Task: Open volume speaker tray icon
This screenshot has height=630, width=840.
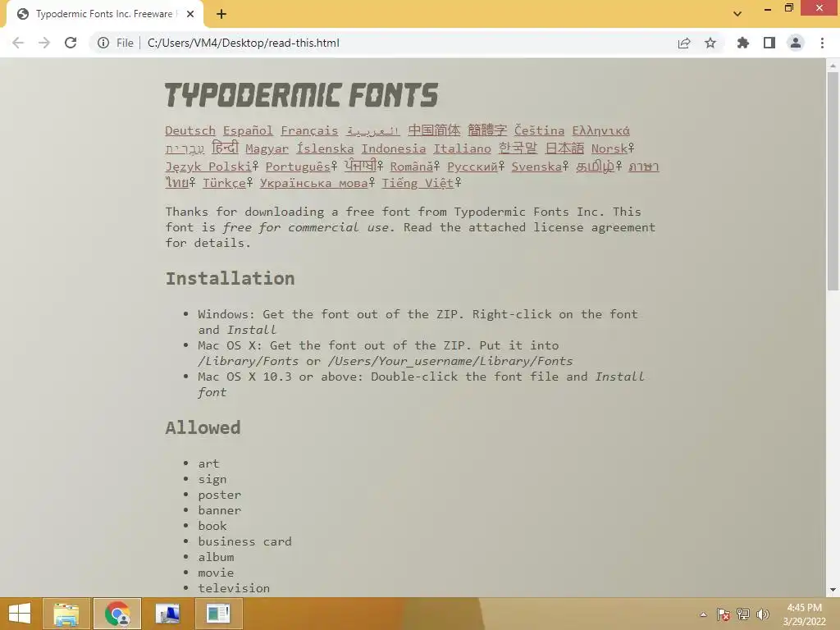Action: pos(762,614)
